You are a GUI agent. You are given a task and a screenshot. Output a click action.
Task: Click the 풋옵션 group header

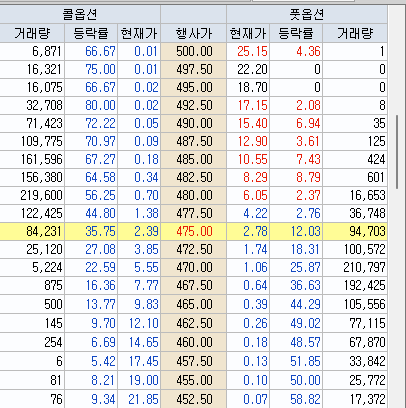[307, 14]
